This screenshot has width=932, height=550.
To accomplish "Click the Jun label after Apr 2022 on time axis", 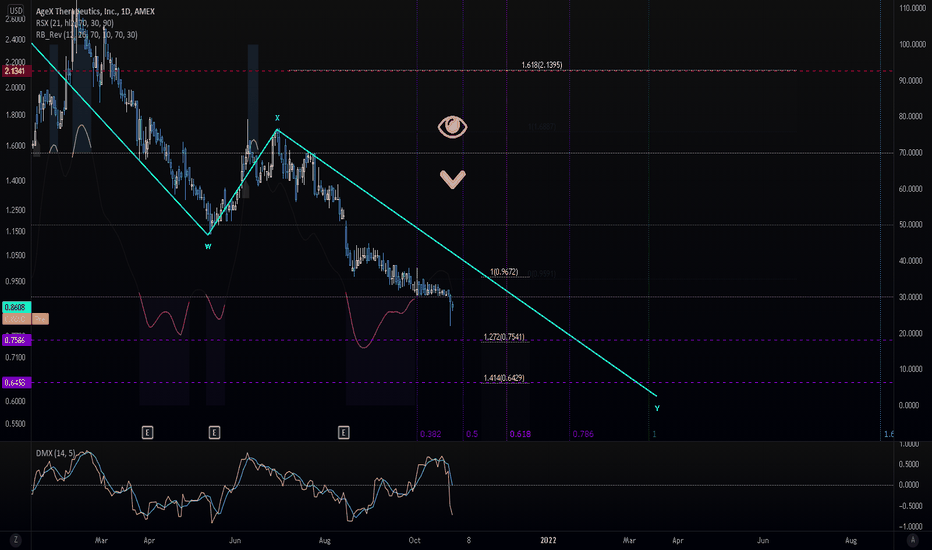I will 763,540.
